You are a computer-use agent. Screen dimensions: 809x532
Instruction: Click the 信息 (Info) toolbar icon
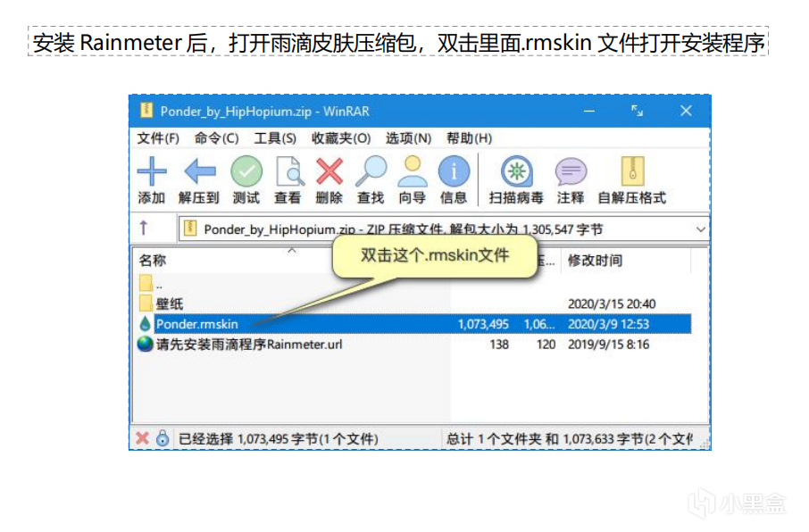pyautogui.click(x=454, y=171)
